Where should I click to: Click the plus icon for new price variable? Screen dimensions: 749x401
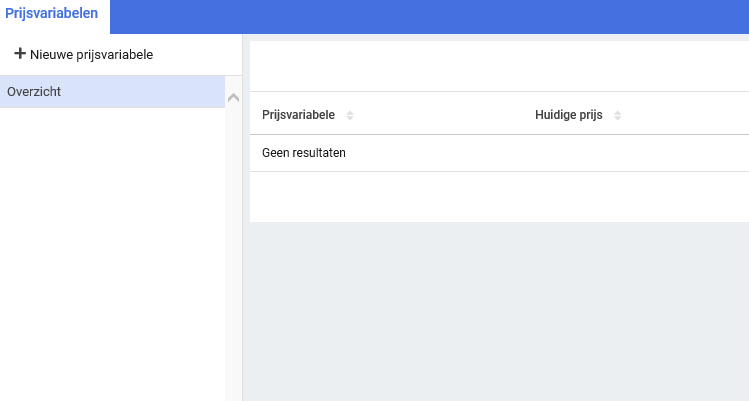(20, 54)
